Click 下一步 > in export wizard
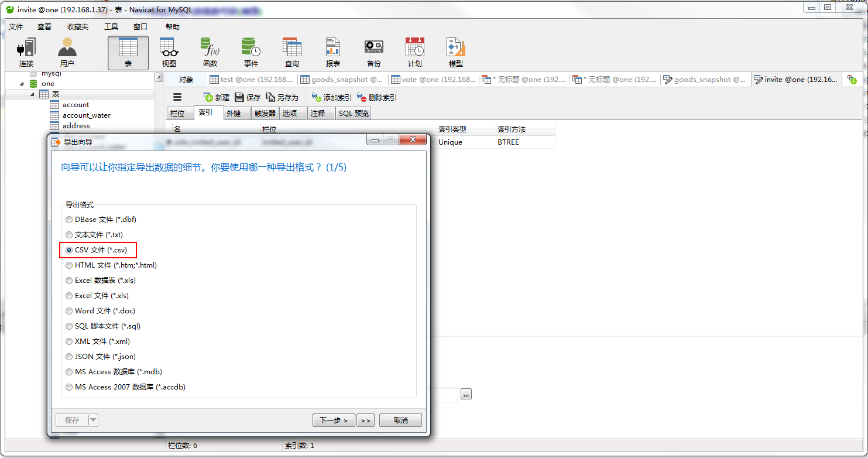 coord(334,421)
